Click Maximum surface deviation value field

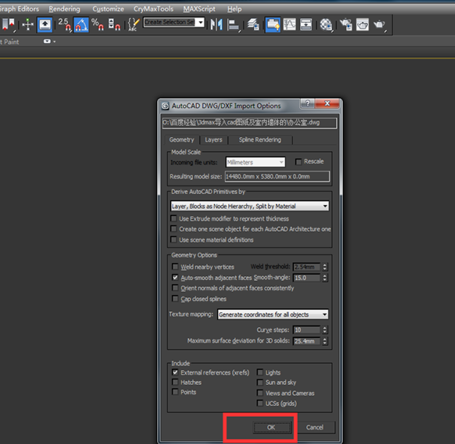click(x=307, y=341)
